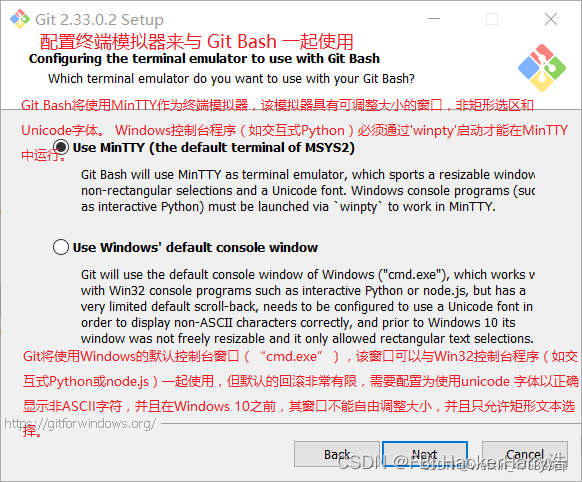Click the cmd.exe console description paragraph
The image size is (582, 482).
coord(308,306)
